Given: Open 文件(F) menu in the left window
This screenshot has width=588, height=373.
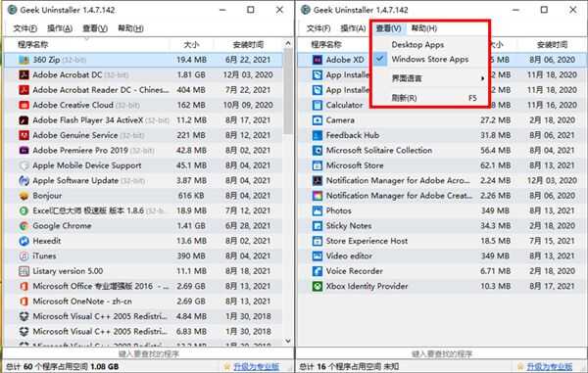Looking at the screenshot, I should [25, 28].
